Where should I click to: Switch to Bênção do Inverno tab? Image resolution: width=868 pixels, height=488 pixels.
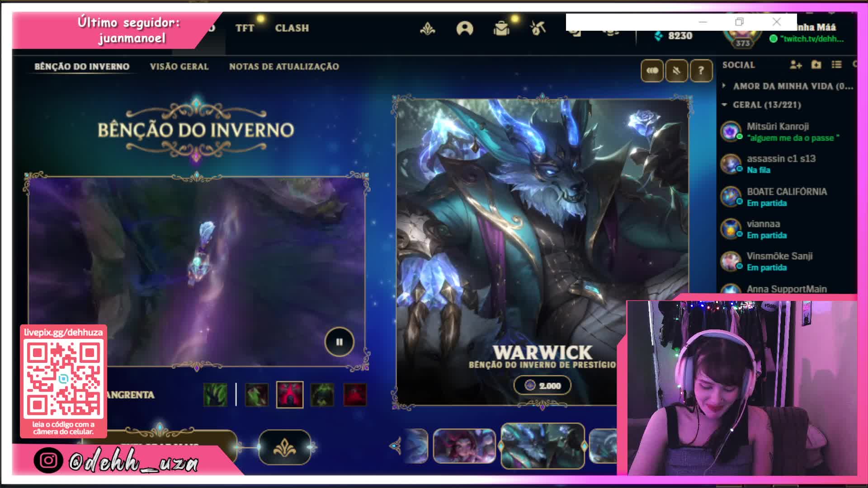(x=82, y=66)
